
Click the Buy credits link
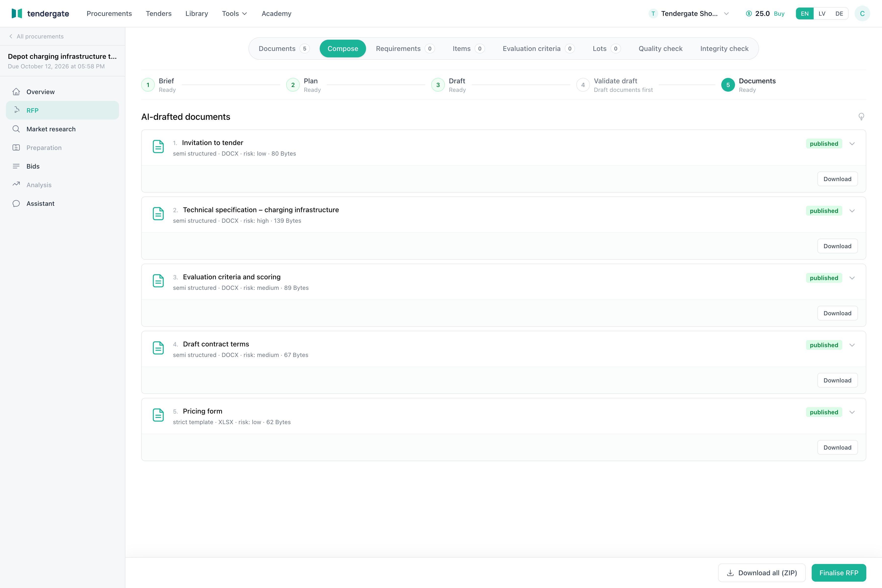coord(779,13)
